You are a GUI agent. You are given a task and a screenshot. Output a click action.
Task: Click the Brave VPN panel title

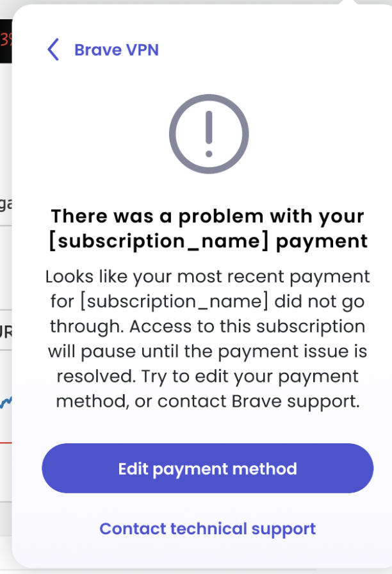point(116,50)
